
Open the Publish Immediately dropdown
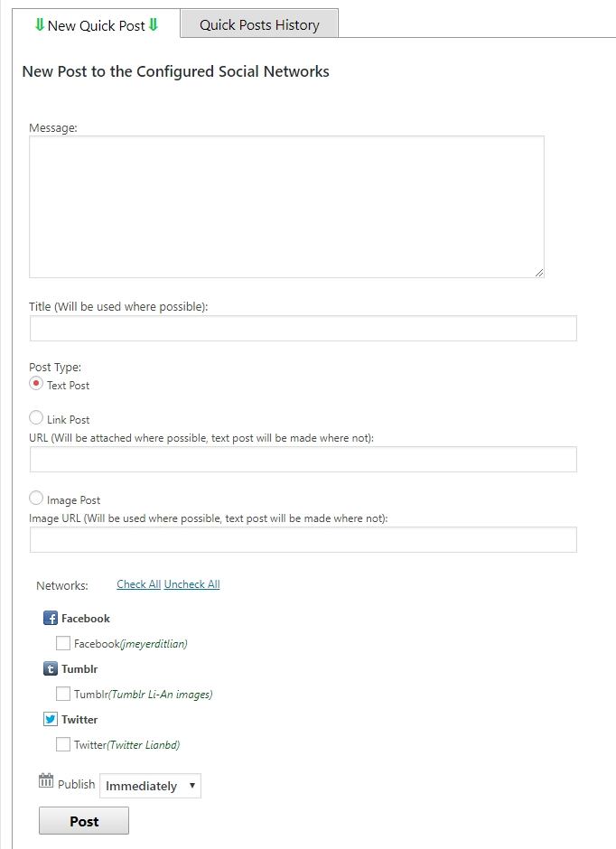pos(151,786)
